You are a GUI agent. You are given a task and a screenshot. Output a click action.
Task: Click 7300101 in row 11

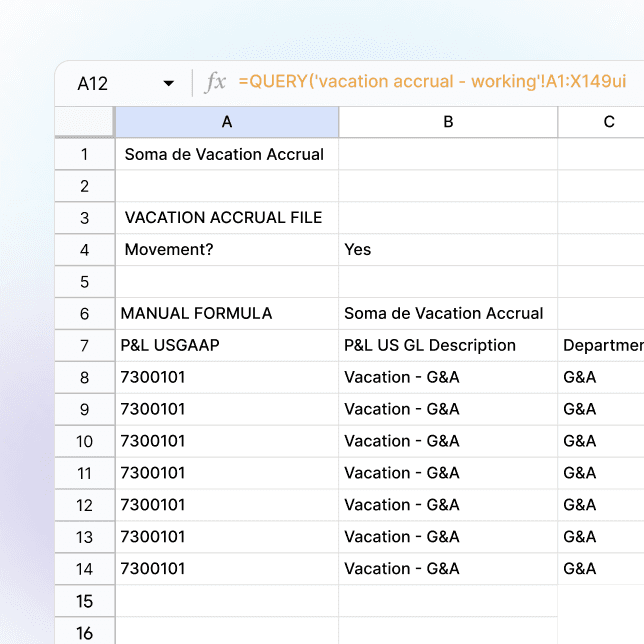click(x=227, y=473)
